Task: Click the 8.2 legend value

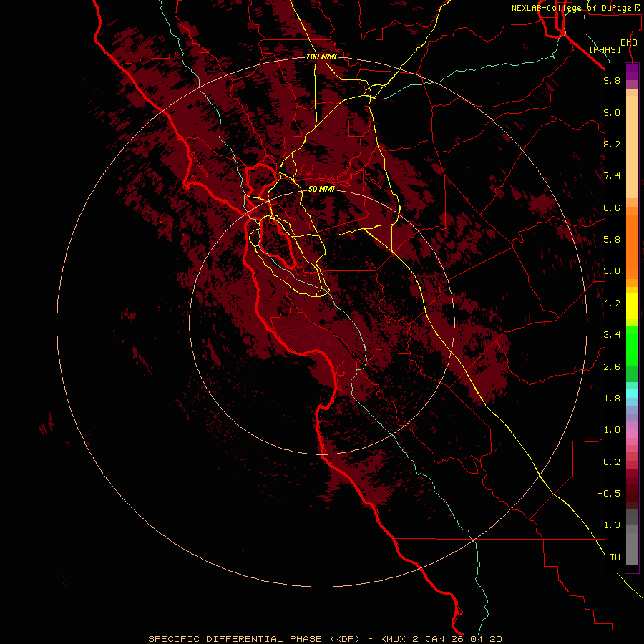Action: pyautogui.click(x=612, y=144)
